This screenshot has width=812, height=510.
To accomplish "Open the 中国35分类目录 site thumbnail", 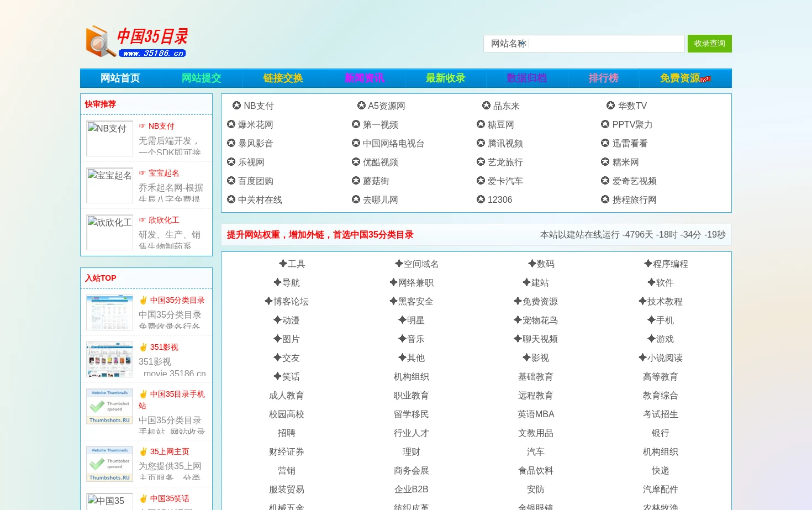I will coord(110,313).
